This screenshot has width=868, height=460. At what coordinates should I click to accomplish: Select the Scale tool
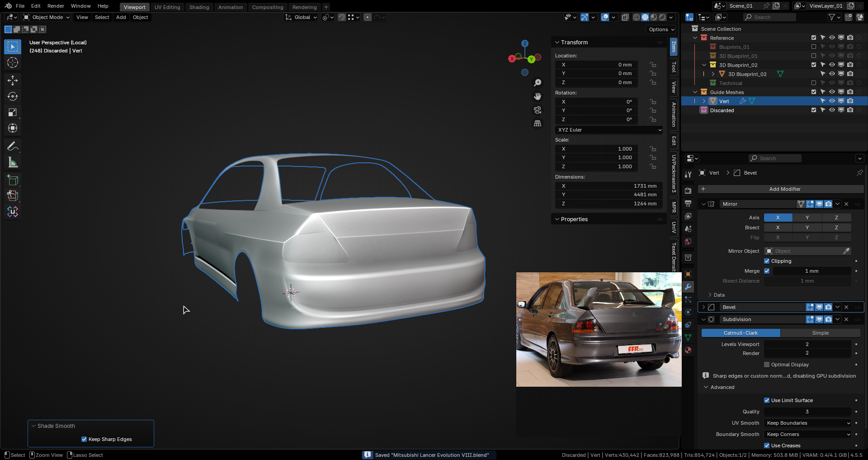point(13,112)
